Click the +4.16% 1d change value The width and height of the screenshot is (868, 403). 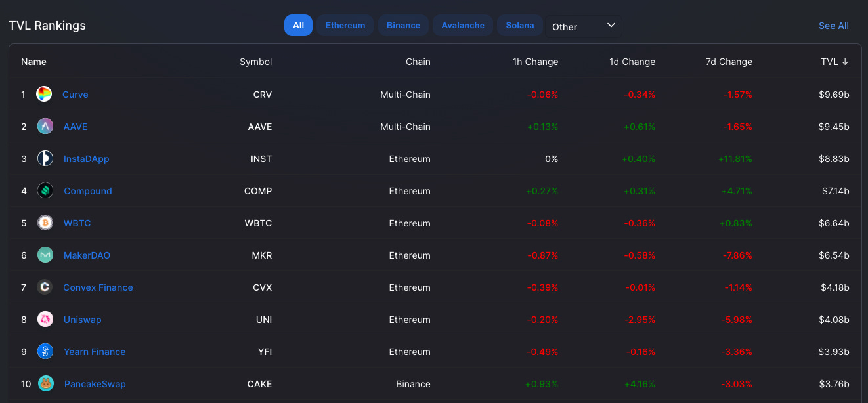tap(640, 384)
